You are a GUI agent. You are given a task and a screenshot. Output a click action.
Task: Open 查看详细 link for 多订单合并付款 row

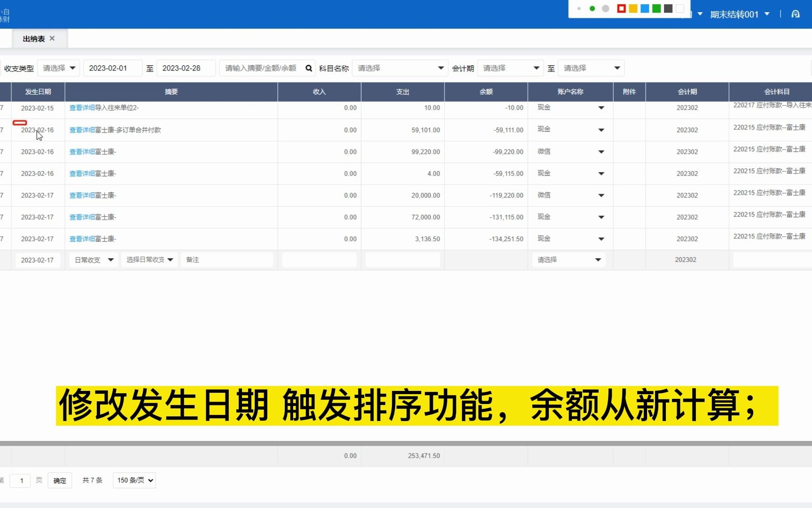82,130
